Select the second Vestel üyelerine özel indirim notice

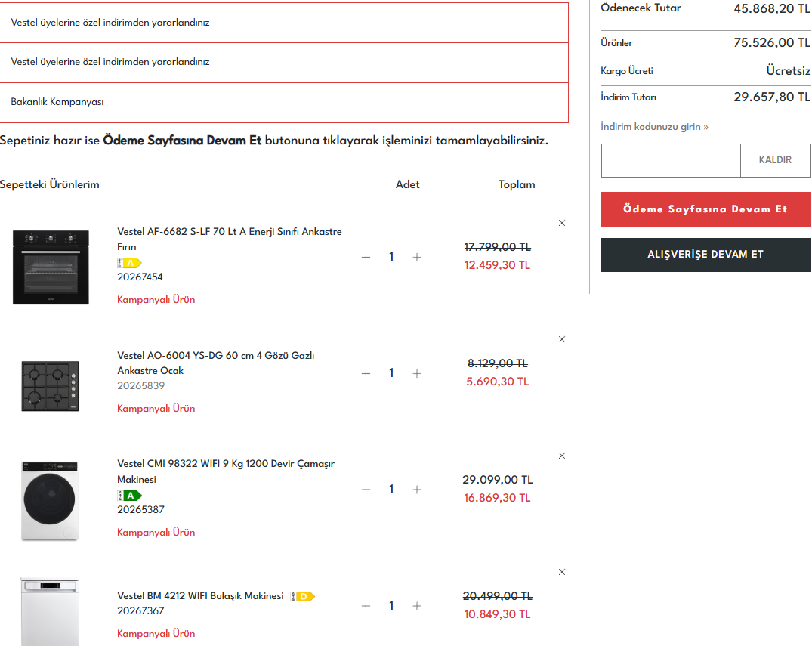284,63
